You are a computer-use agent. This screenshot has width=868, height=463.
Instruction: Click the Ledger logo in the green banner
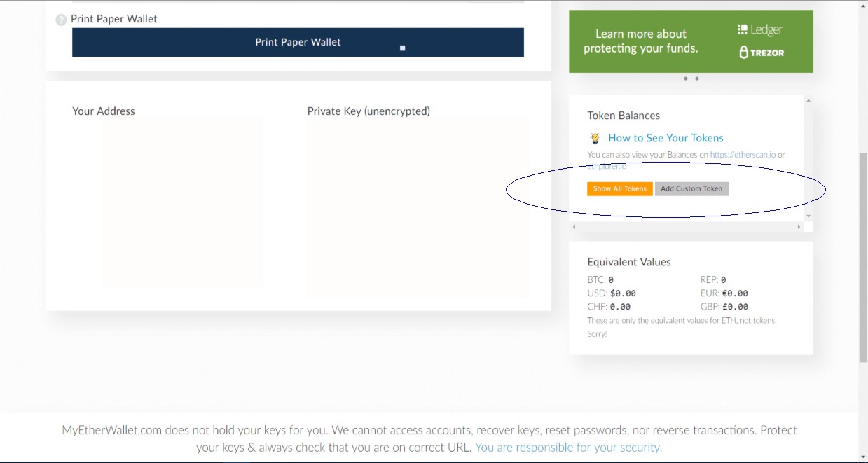(x=760, y=29)
